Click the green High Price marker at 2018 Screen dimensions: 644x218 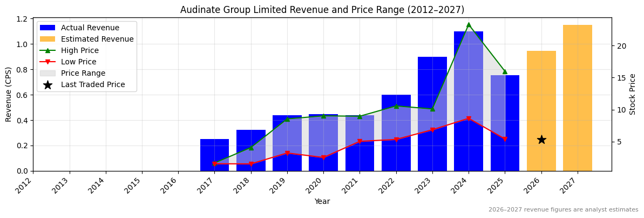click(251, 148)
